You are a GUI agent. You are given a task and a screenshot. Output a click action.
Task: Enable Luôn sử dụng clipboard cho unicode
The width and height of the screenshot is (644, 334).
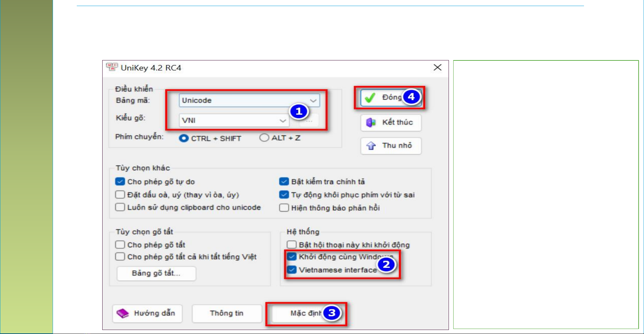click(120, 207)
